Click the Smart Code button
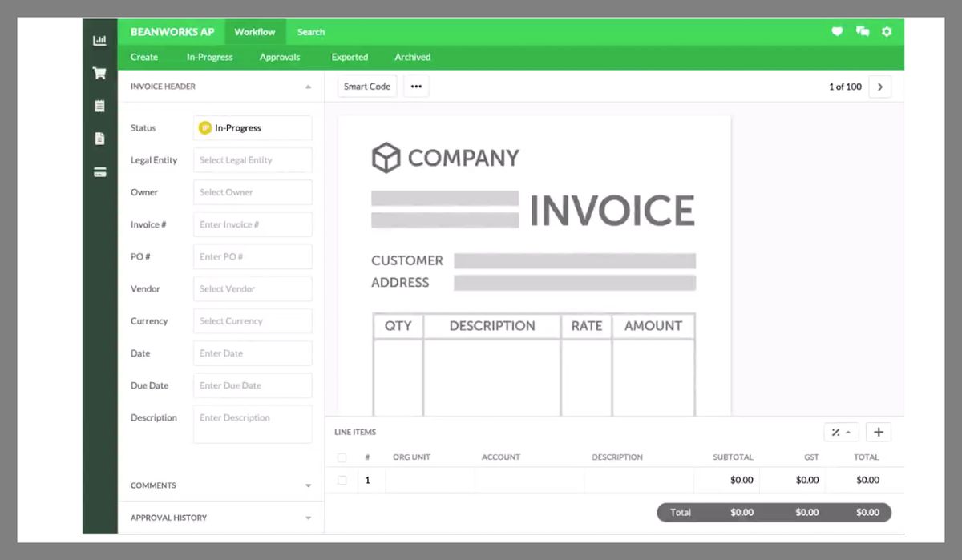Viewport: 962px width, 560px height. click(x=367, y=87)
